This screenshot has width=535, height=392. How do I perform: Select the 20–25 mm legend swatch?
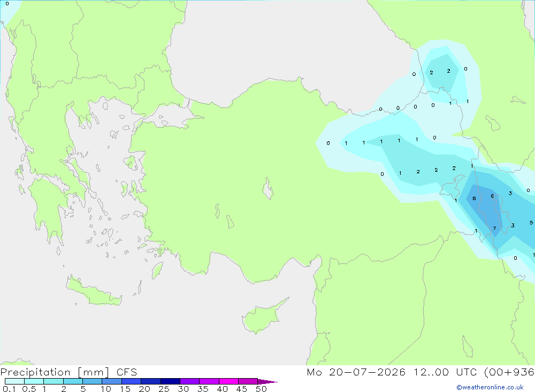pyautogui.click(x=150, y=381)
